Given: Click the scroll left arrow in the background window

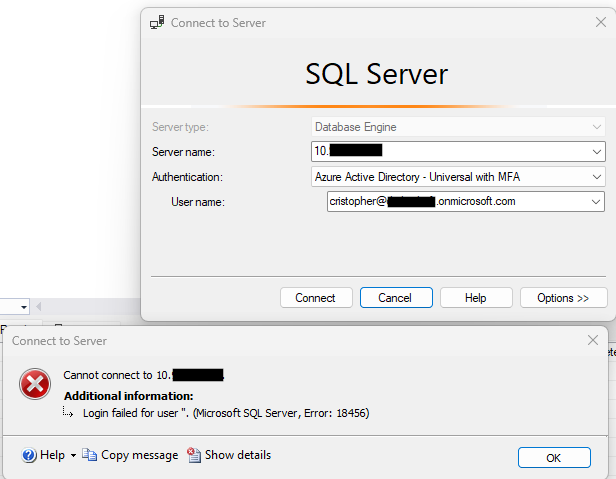Looking at the screenshot, I should (38, 306).
